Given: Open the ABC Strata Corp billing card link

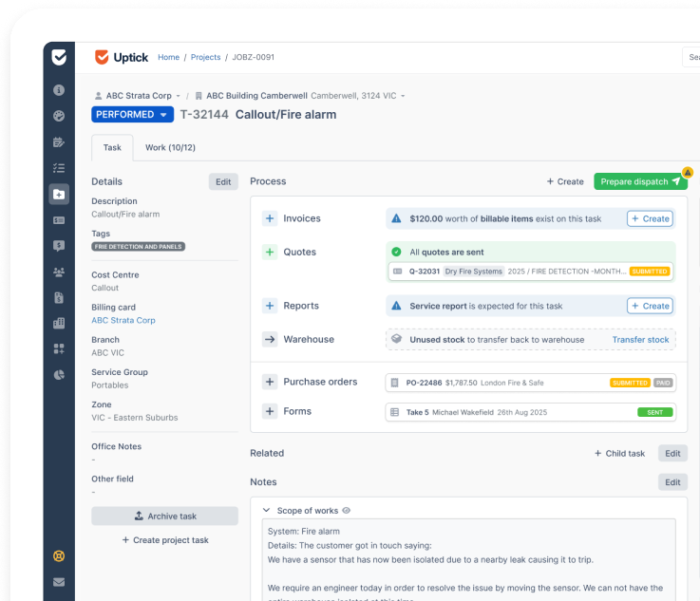Looking at the screenshot, I should [123, 320].
